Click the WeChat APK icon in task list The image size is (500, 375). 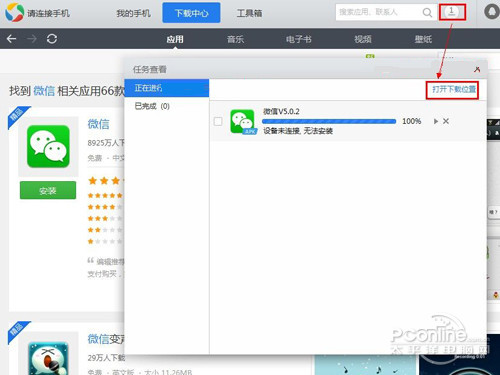pos(243,122)
